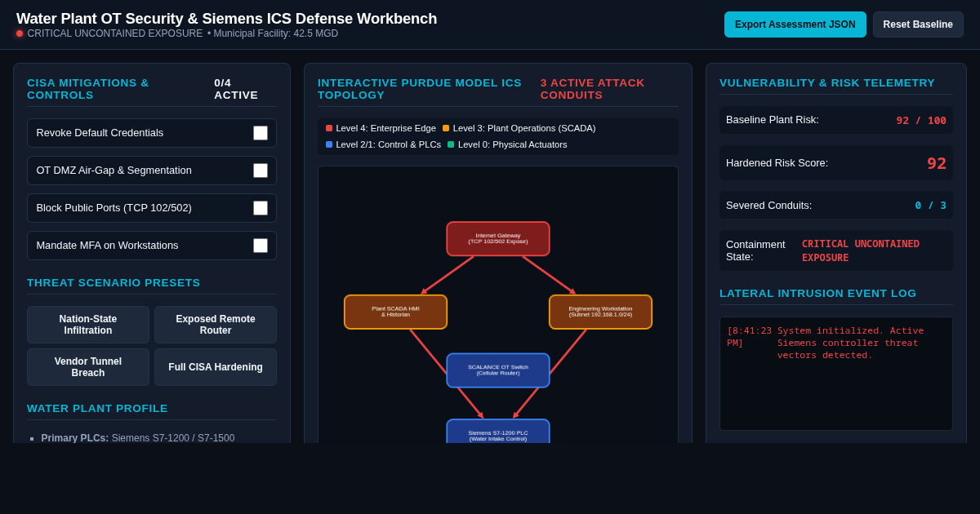This screenshot has width=980, height=514.
Task: Apply Full CISA Hardening preset
Action: 216,367
